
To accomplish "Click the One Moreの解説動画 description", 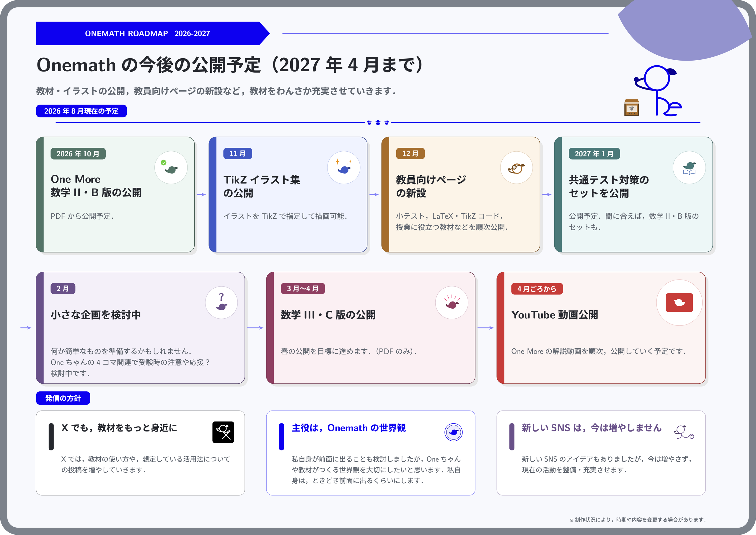I will (x=599, y=351).
